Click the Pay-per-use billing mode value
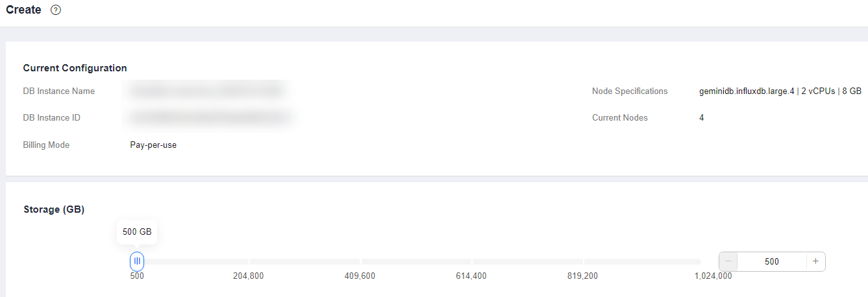Screen dimensions: 868x297 [153, 145]
